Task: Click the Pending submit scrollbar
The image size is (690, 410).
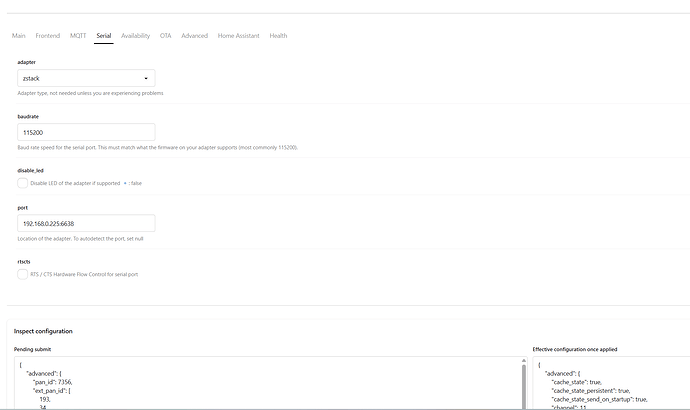Action: [524, 387]
